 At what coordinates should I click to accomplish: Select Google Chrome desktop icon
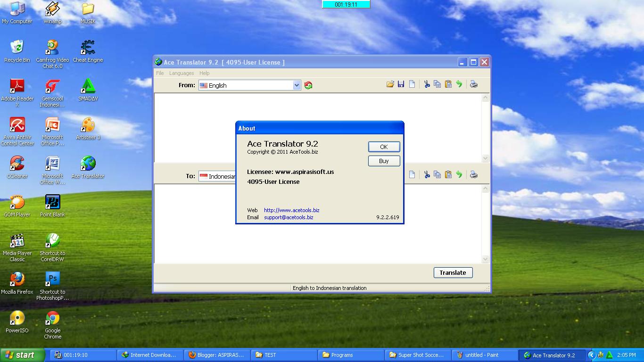(52, 325)
